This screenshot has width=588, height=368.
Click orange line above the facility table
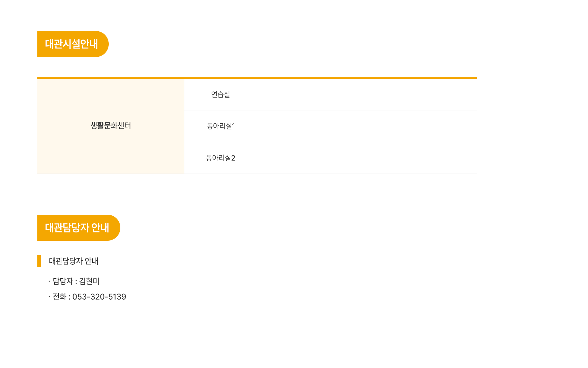[257, 78]
